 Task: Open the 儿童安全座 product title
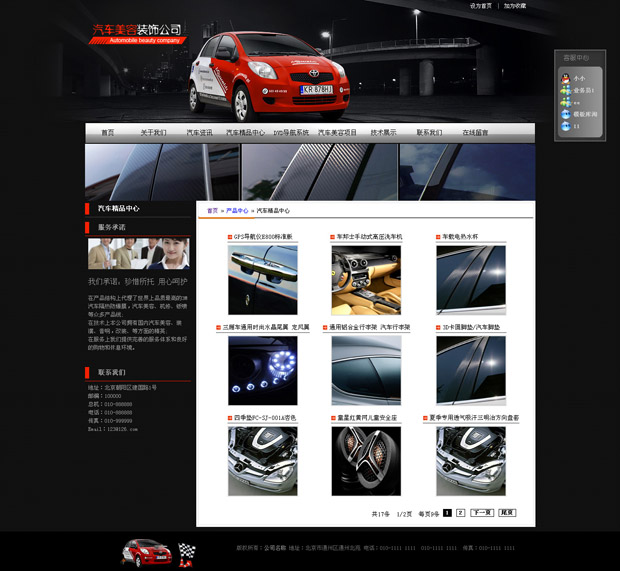[367, 418]
